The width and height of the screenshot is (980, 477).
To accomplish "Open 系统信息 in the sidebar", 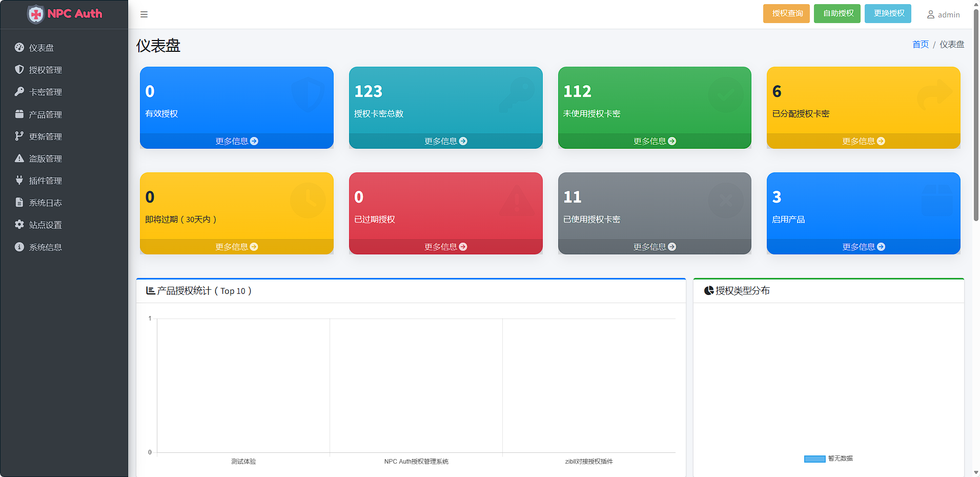I will [45, 247].
